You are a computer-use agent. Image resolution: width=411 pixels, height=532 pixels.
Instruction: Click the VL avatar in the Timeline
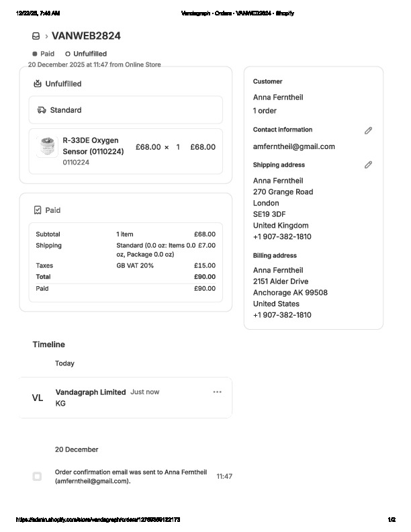[x=38, y=398]
